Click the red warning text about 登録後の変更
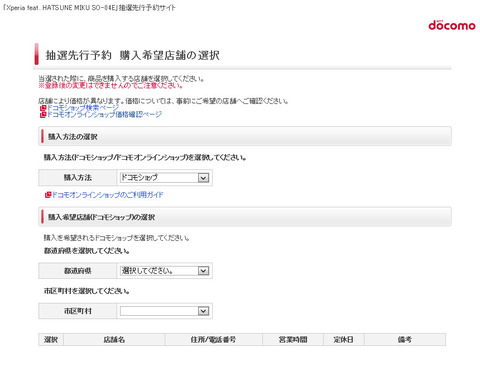480x380 pixels. pos(111,86)
